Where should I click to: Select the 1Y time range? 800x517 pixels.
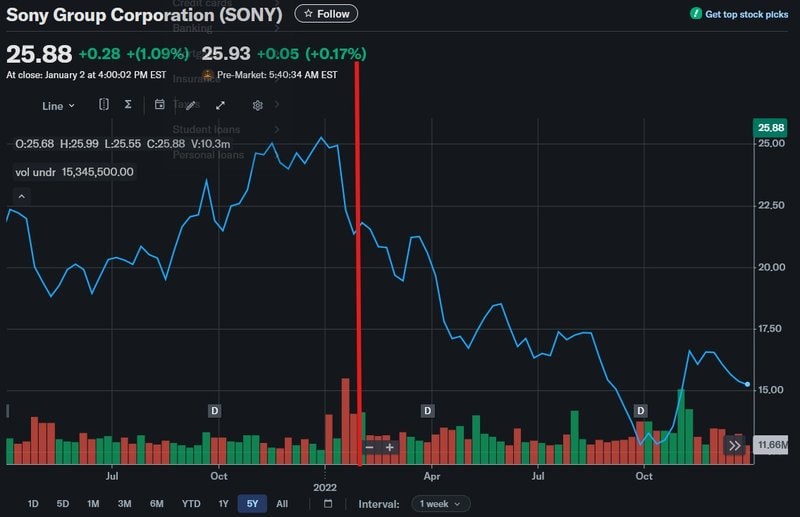(224, 504)
